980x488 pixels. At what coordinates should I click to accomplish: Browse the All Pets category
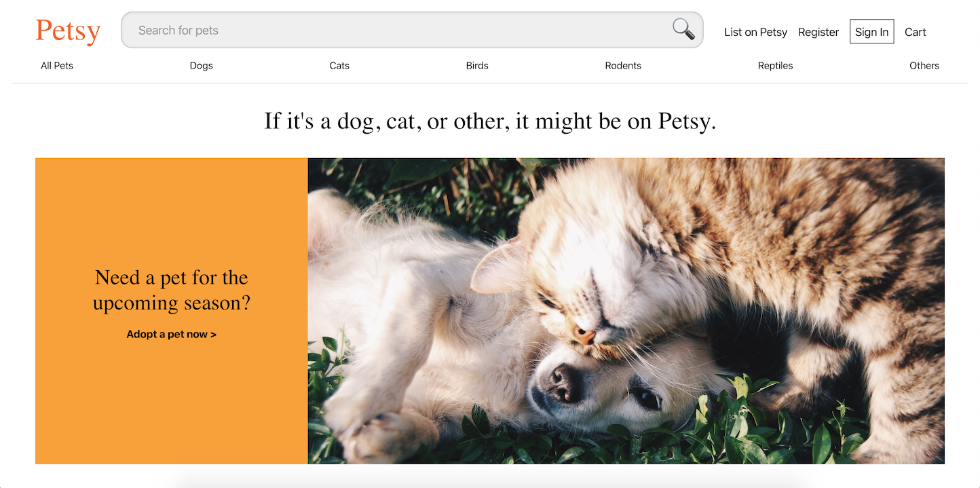click(x=57, y=66)
